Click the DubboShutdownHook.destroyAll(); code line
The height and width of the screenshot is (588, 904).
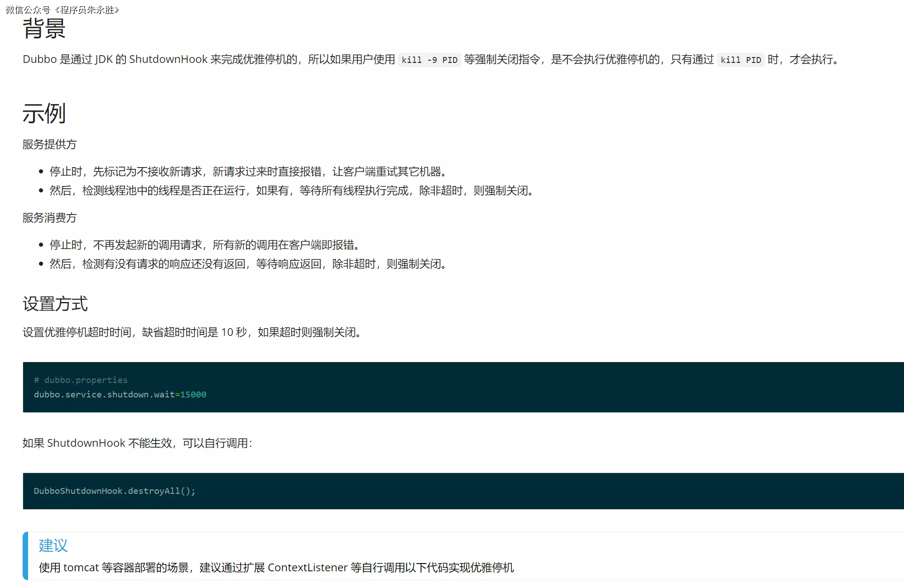[x=115, y=491]
